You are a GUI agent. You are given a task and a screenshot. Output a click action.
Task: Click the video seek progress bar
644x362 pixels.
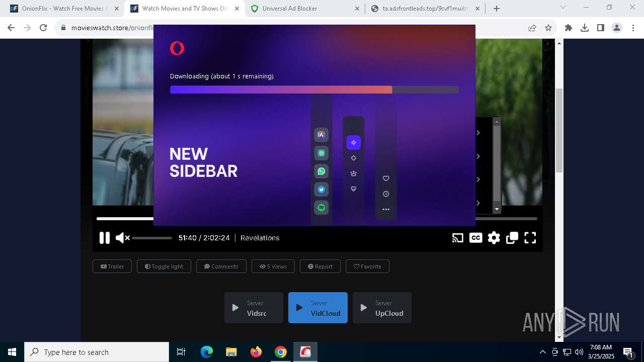pos(317,219)
